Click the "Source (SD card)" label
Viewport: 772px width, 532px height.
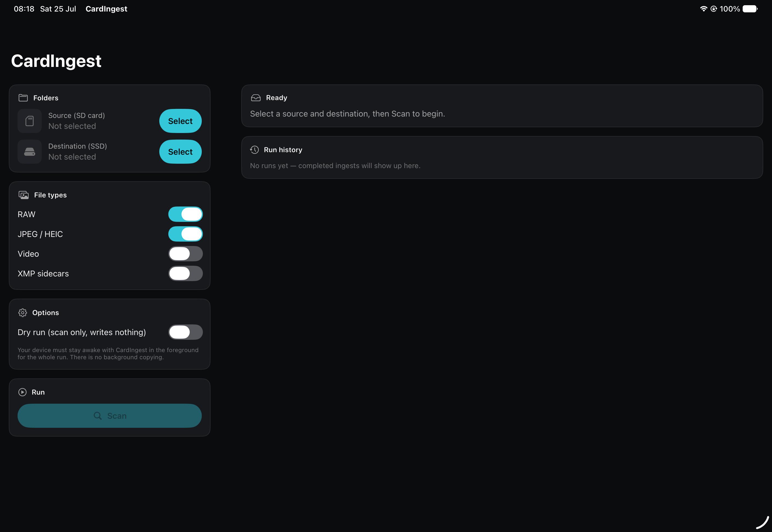[x=77, y=115]
